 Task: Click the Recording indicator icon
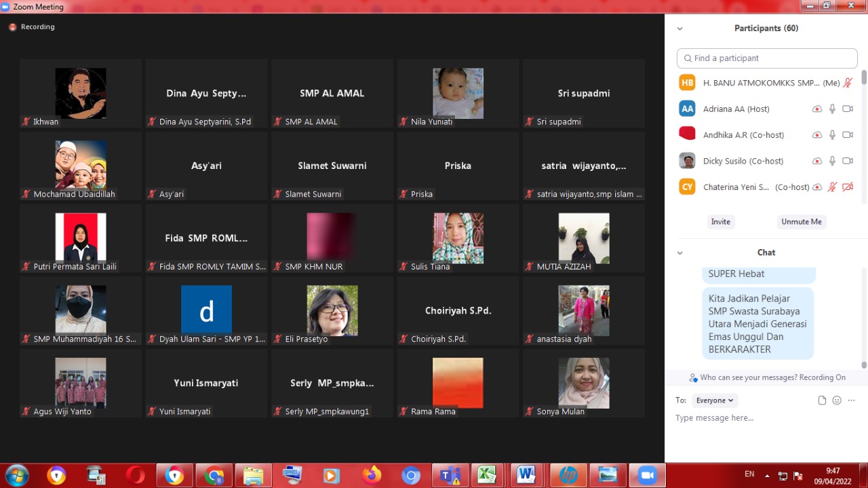tap(12, 27)
